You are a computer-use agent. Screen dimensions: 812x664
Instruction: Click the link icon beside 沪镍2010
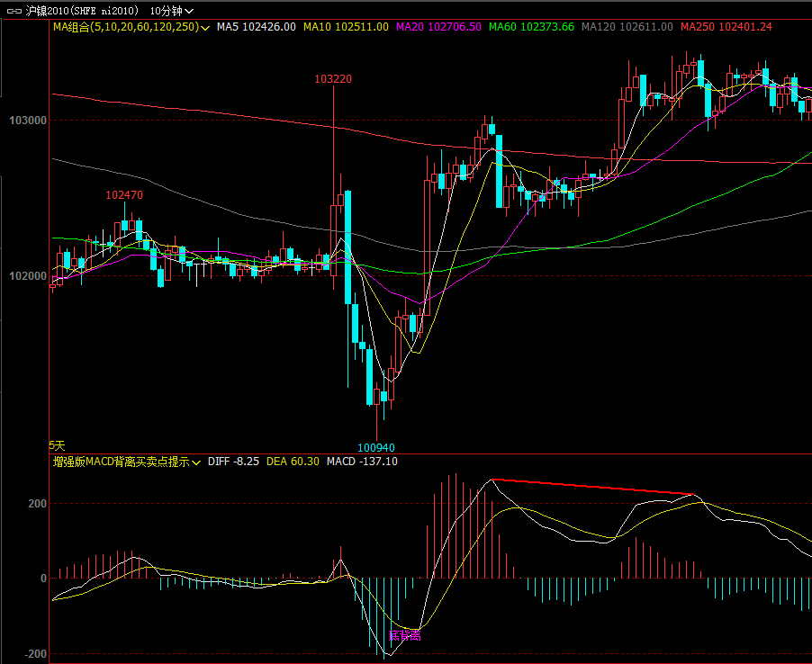coord(14,11)
